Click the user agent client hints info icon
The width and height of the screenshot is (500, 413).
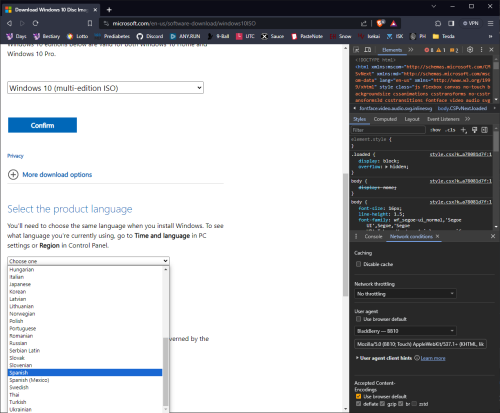pyautogui.click(x=417, y=358)
